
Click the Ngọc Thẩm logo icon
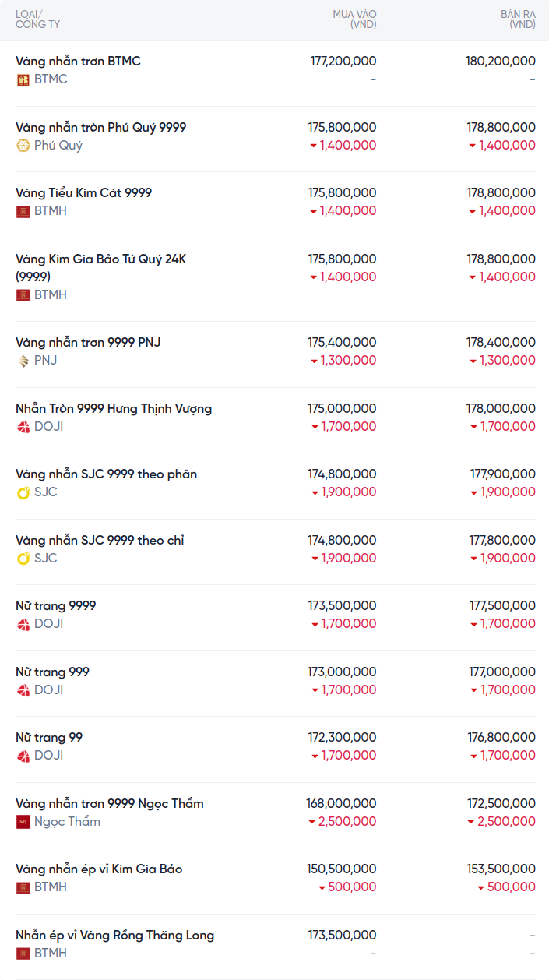(x=23, y=822)
